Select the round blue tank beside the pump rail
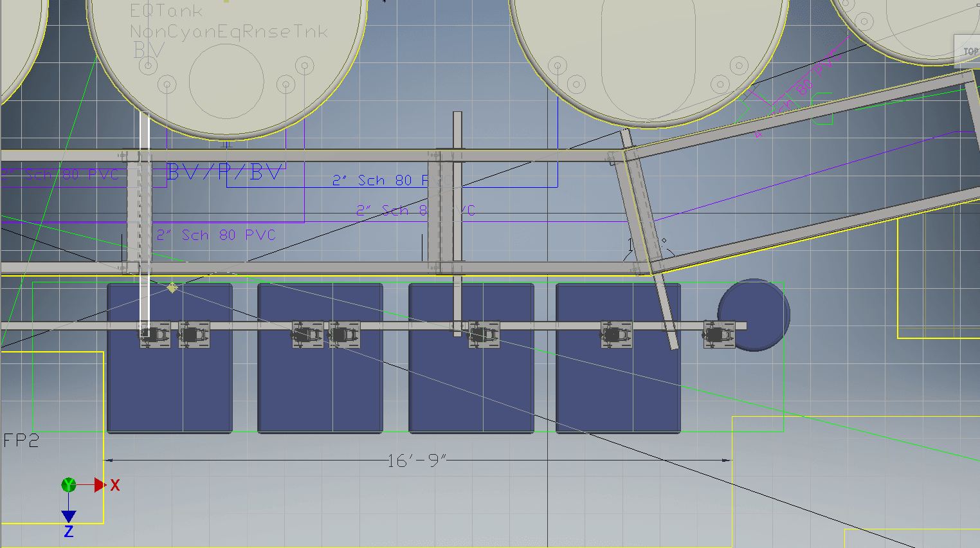The width and height of the screenshot is (980, 548). click(754, 315)
